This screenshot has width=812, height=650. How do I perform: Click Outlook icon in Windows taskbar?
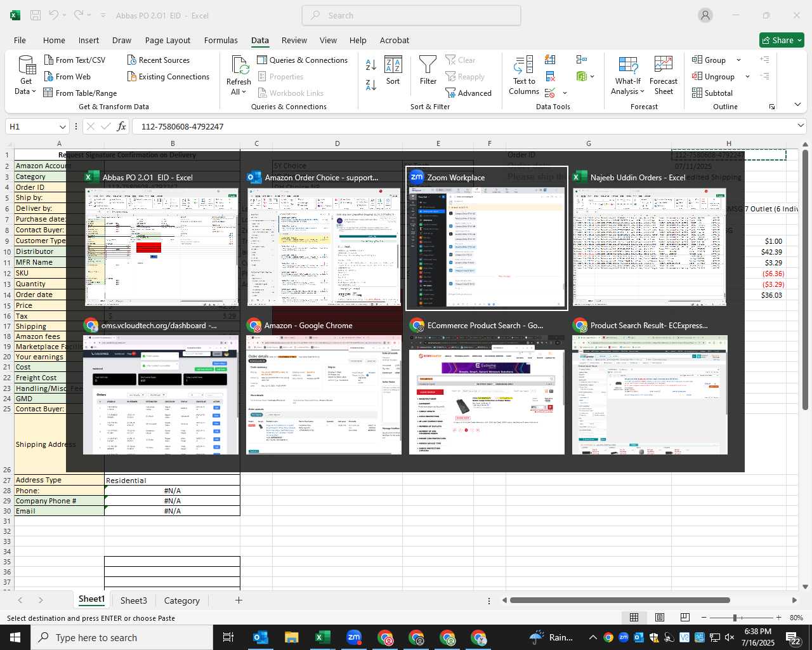260,637
